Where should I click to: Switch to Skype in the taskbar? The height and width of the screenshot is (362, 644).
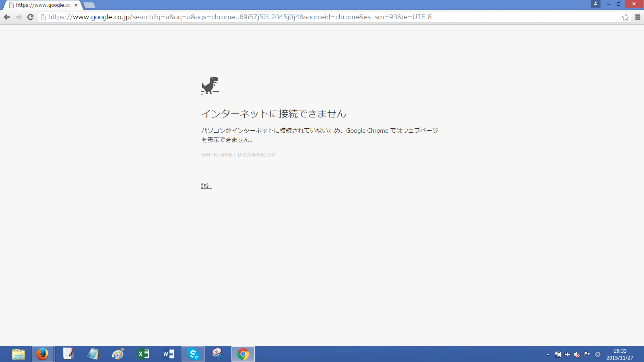[193, 354]
